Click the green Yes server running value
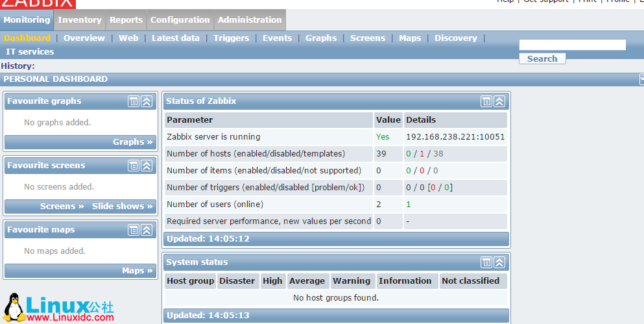The image size is (644, 324). click(x=383, y=137)
